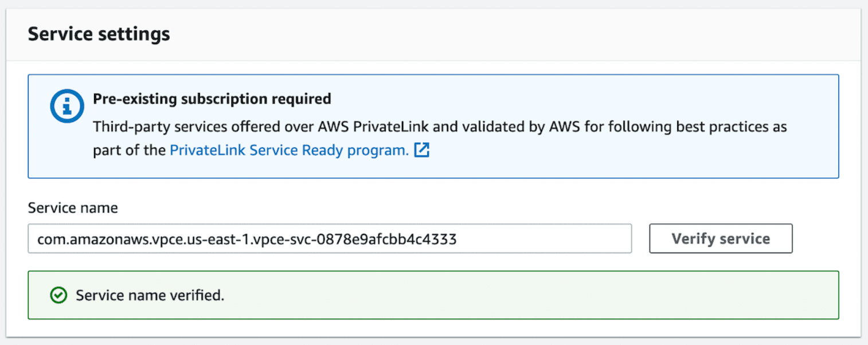Click the 'Service settings' section header
This screenshot has height=345, width=868.
coord(99,33)
